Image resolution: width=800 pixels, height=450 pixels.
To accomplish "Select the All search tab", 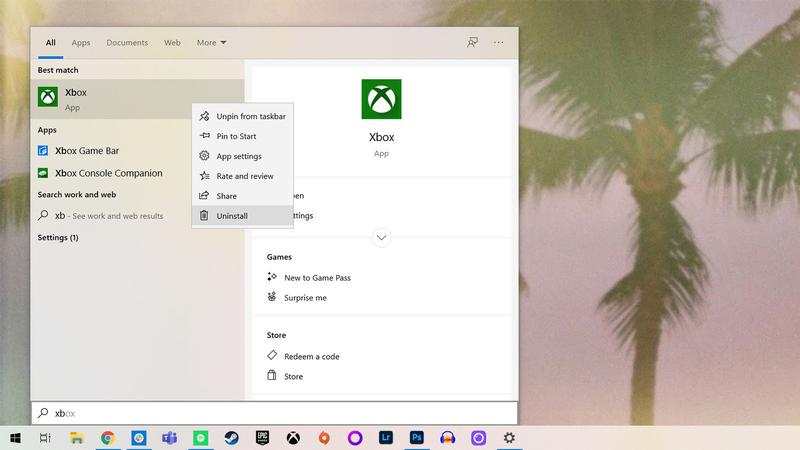I will click(x=51, y=43).
